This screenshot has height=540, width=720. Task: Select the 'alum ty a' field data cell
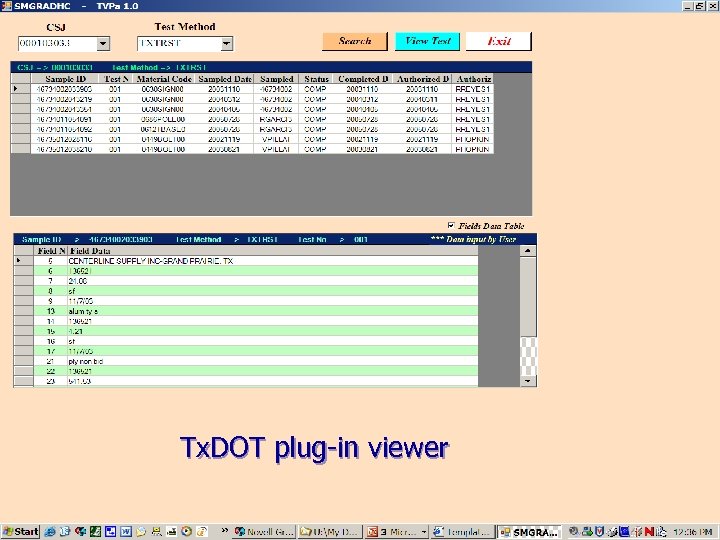(273, 311)
